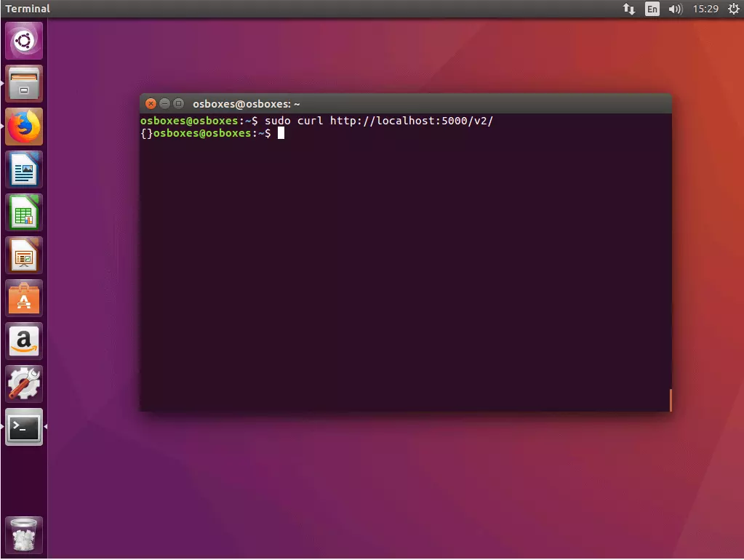744x560 pixels.
Task: Launch Ubuntu Software center icon
Action: tap(24, 298)
